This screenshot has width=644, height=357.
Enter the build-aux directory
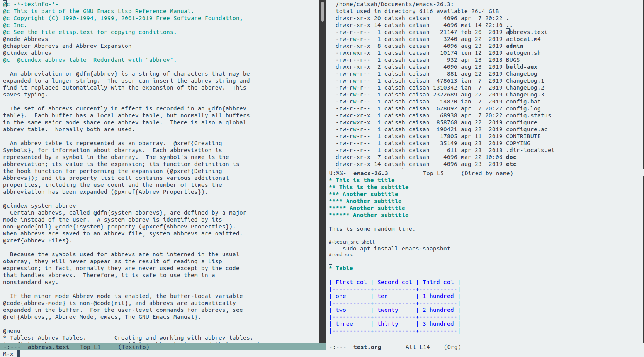[522, 67]
